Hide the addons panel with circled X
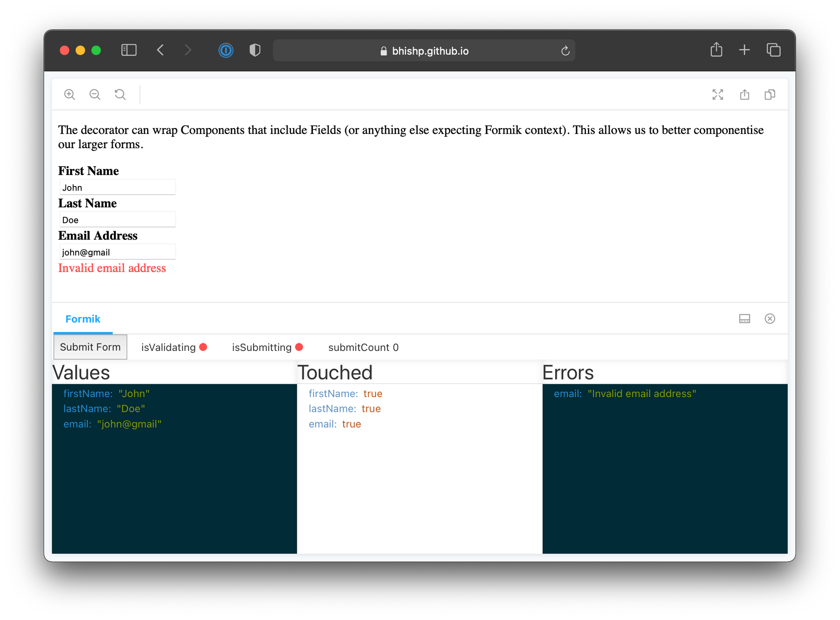The height and width of the screenshot is (620, 840). pos(769,319)
